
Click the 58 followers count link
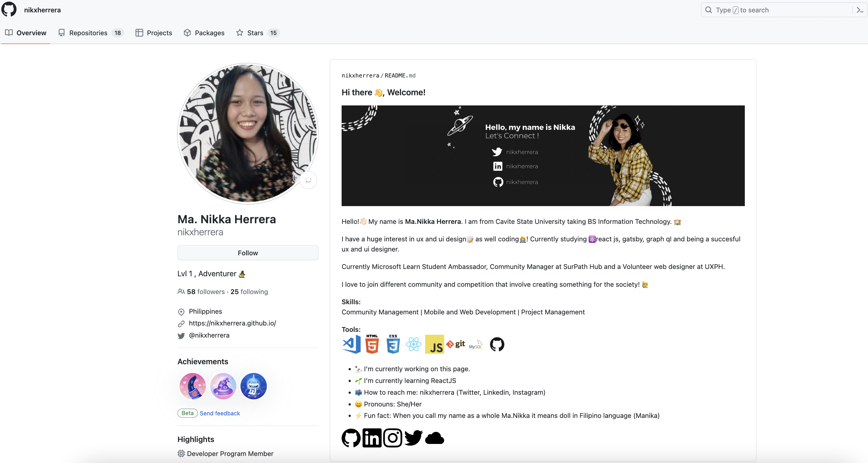pos(205,292)
